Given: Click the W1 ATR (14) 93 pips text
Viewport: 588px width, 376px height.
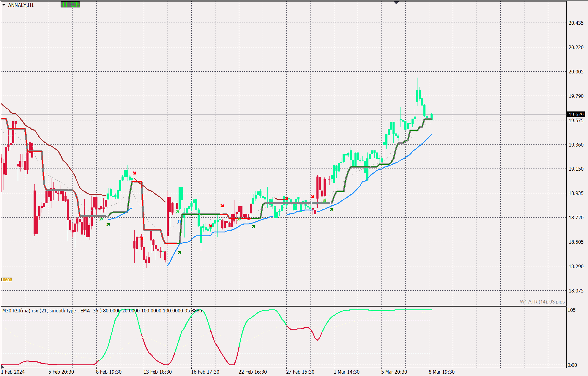Looking at the screenshot, I should pyautogui.click(x=542, y=302).
